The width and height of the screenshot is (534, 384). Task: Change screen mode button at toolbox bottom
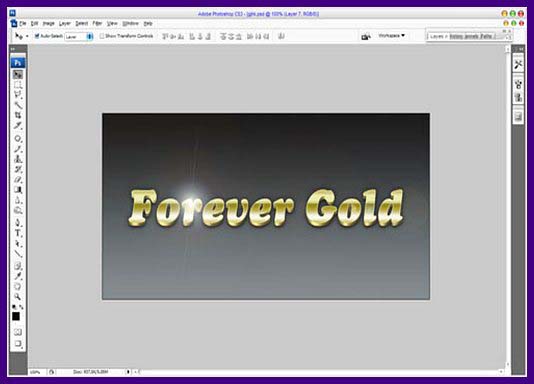[18, 343]
